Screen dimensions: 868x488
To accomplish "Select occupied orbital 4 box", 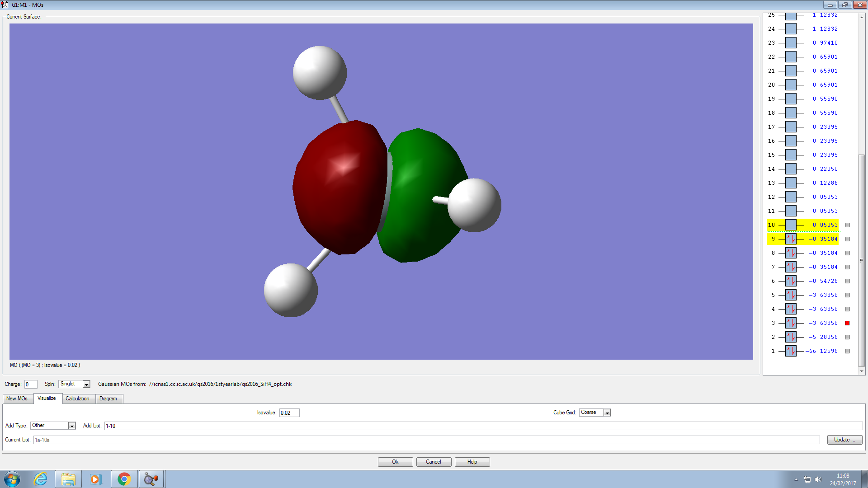I will (791, 309).
